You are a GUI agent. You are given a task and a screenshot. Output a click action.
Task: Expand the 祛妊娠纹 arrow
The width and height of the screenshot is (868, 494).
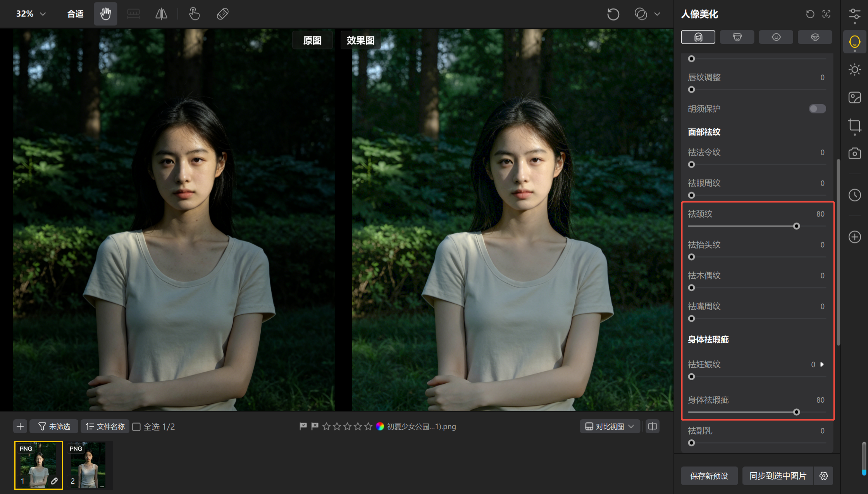(x=822, y=364)
